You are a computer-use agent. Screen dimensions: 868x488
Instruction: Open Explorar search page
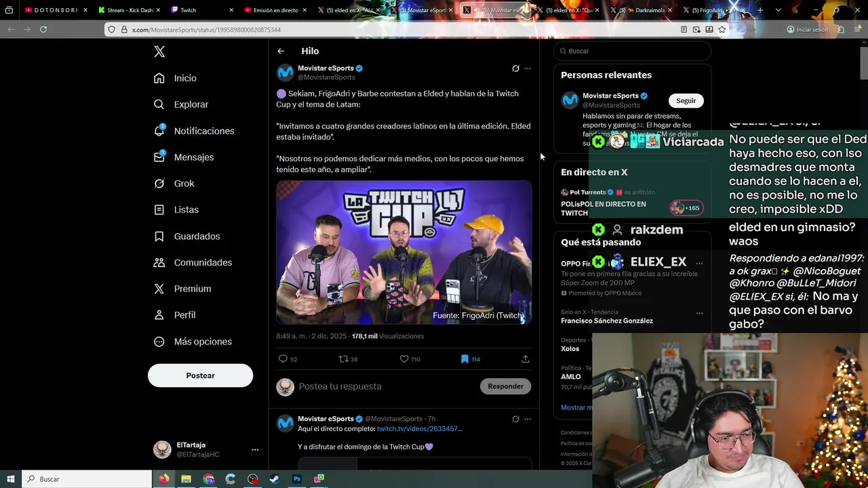(x=181, y=104)
